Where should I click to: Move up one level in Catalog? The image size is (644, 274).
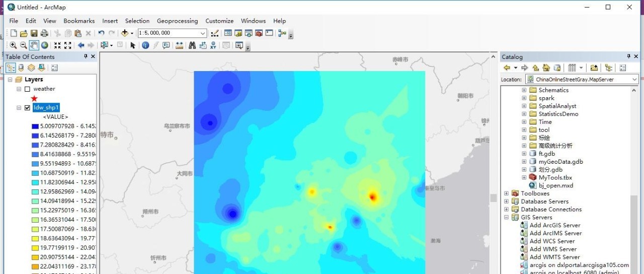pos(535,67)
